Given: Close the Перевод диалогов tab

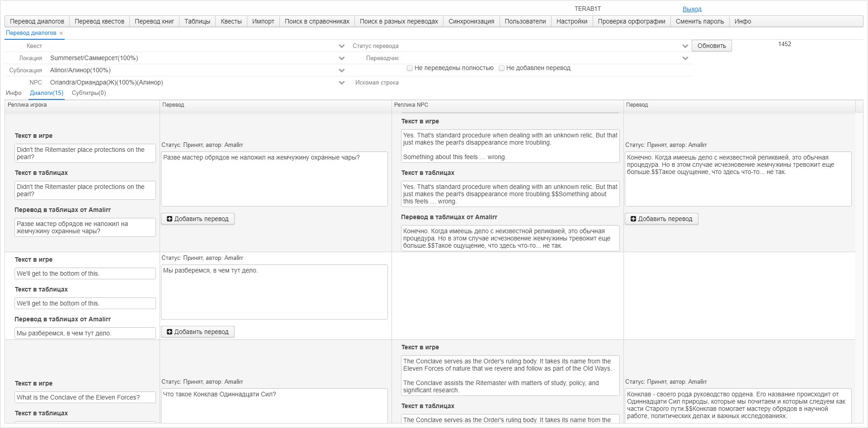Looking at the screenshot, I should click(61, 33).
